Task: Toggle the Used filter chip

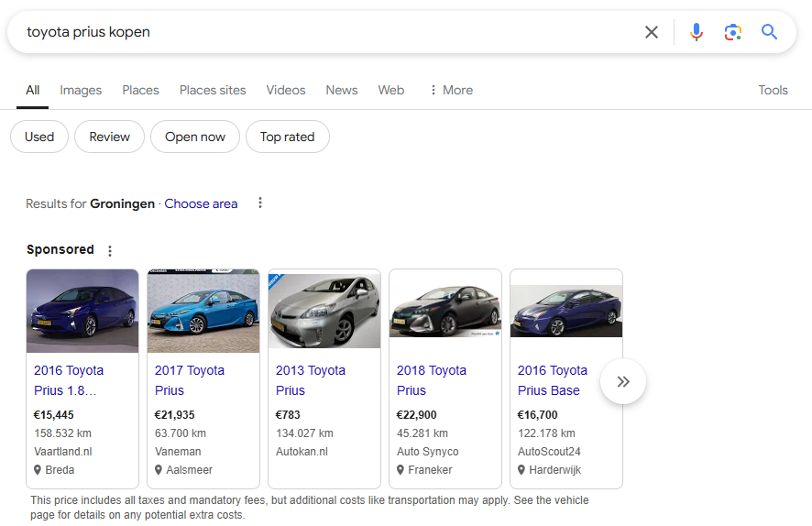Action: tap(39, 137)
